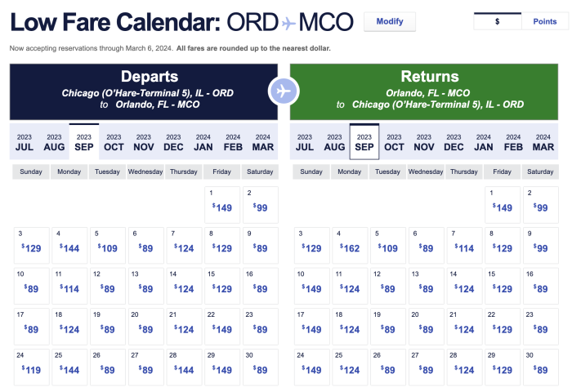Choose September 5 departure fare $109
This screenshot has height=392, width=572.
click(x=108, y=244)
